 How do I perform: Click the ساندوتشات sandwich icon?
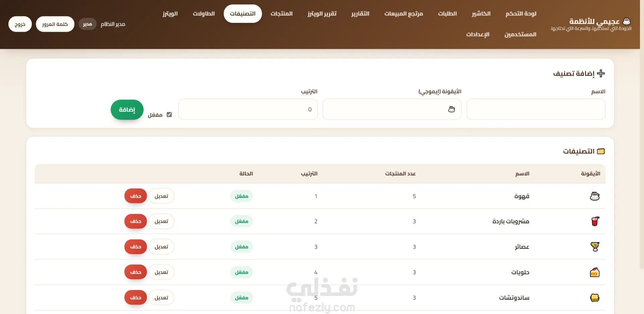tap(595, 298)
